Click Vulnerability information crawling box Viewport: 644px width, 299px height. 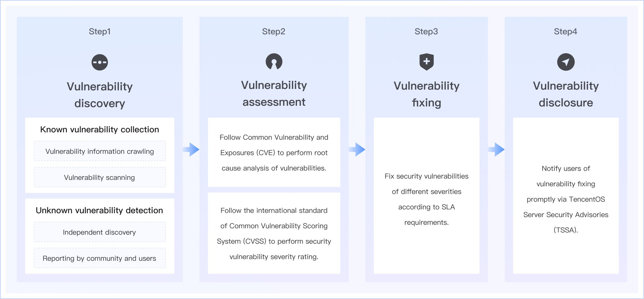[100, 151]
